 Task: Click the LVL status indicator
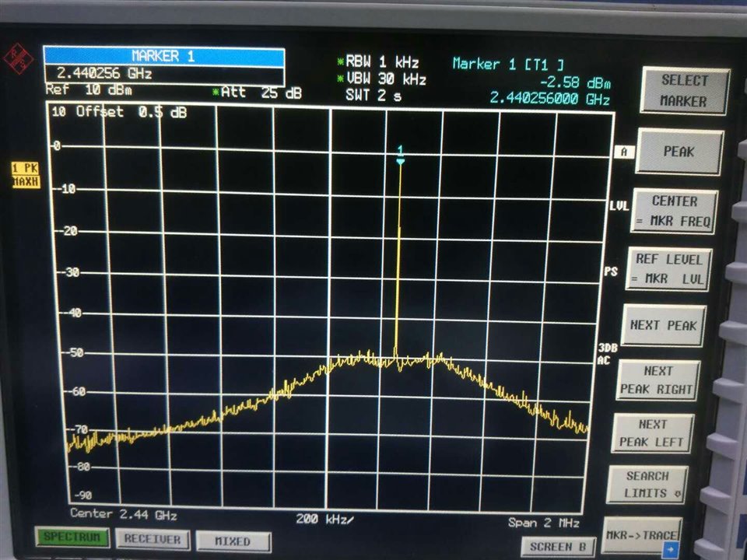(x=619, y=206)
